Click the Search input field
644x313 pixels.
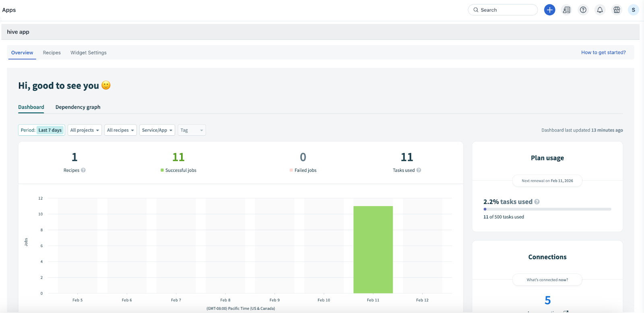coord(503,10)
